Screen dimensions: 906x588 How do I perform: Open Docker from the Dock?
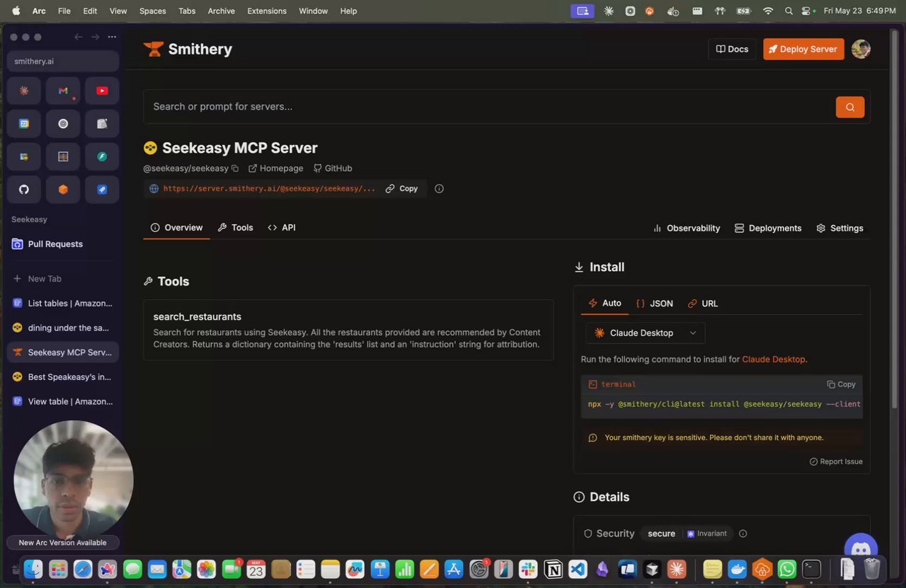tap(738, 568)
